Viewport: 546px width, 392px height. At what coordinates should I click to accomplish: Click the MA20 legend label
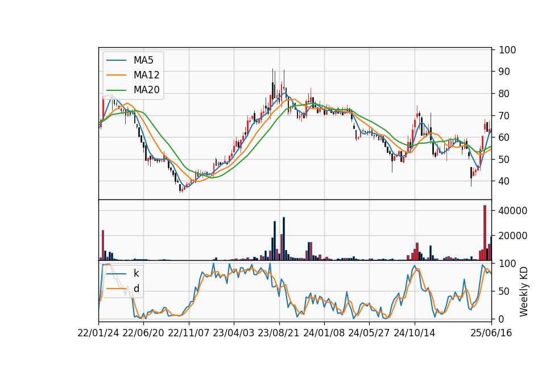tap(146, 90)
